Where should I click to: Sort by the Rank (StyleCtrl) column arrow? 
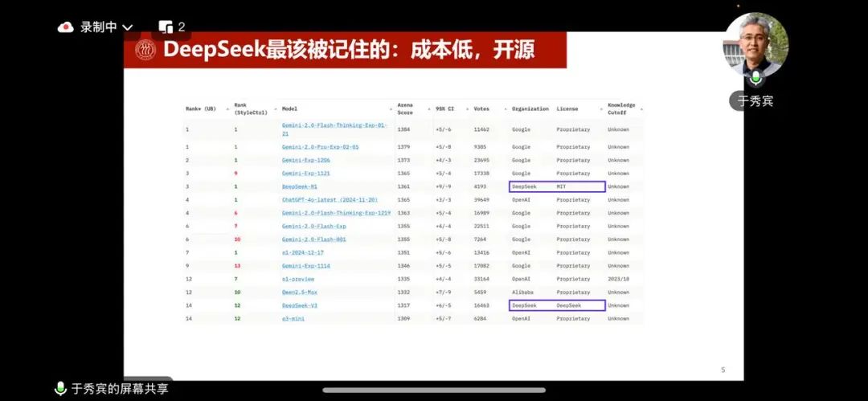pyautogui.click(x=275, y=109)
